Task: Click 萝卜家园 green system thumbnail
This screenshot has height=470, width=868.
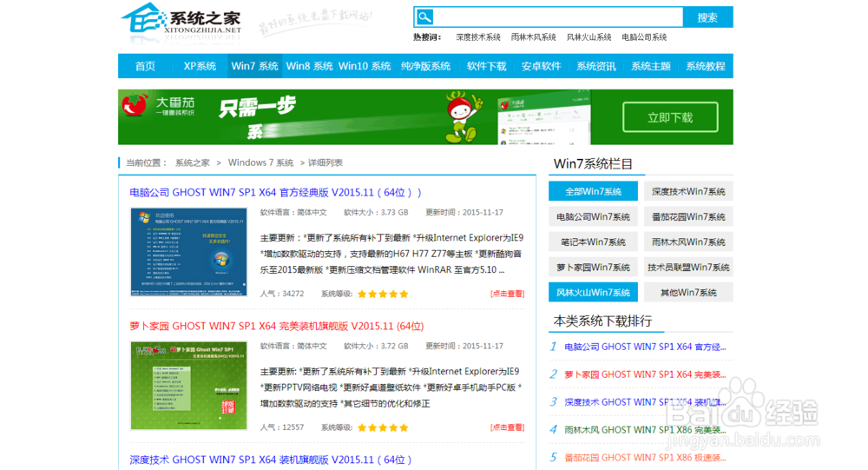Action: coord(188,386)
